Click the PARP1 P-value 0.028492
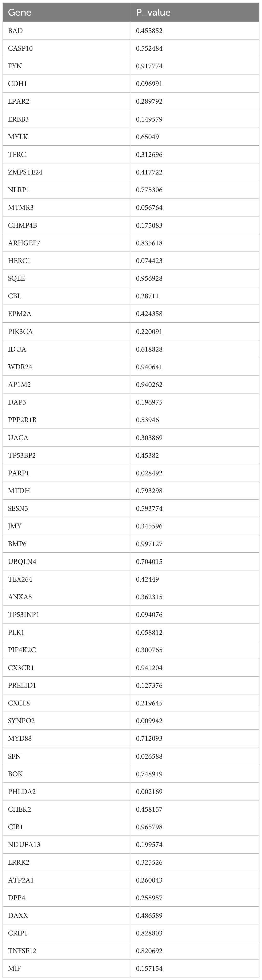The width and height of the screenshot is (262, 980). click(x=149, y=473)
